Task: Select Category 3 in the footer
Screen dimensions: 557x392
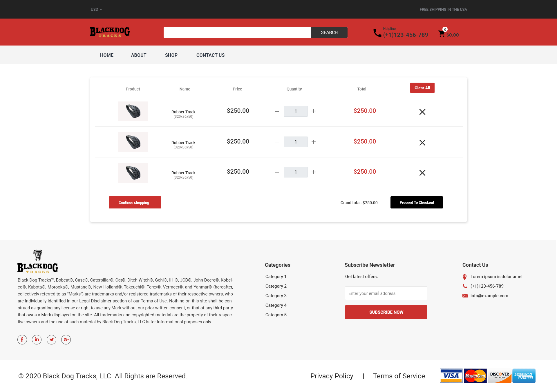Action: coord(276,295)
